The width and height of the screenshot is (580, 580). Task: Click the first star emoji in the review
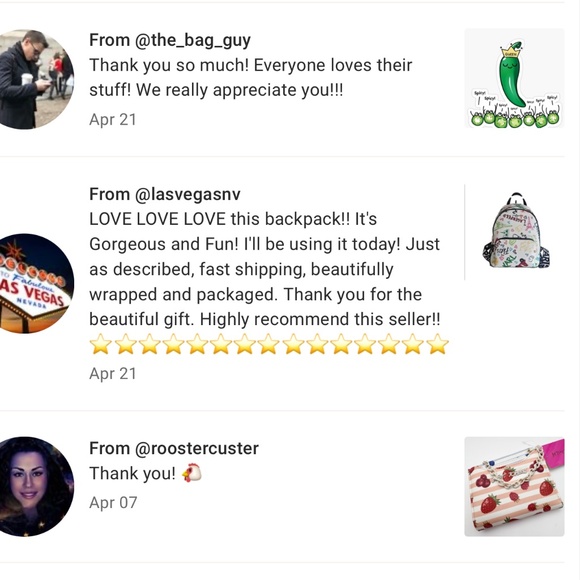tap(101, 344)
